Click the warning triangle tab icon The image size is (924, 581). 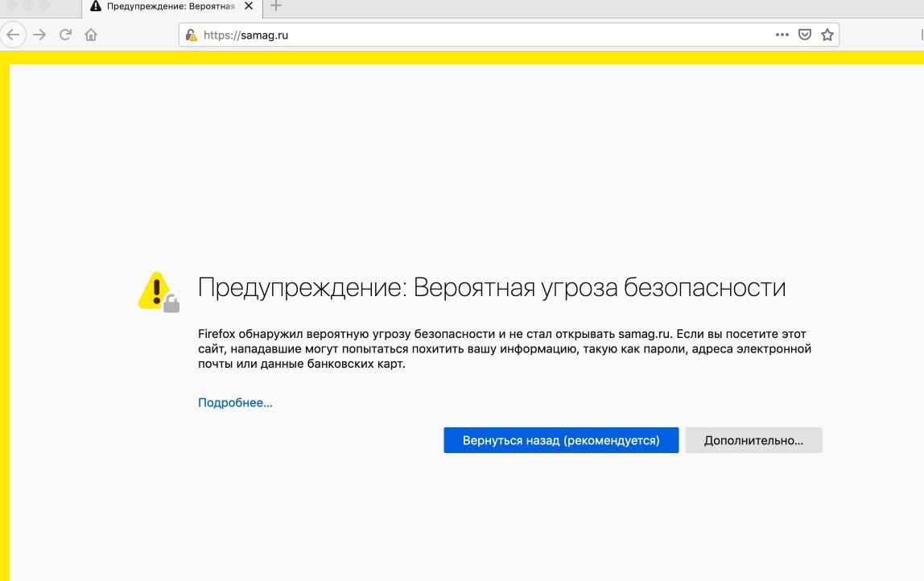96,6
